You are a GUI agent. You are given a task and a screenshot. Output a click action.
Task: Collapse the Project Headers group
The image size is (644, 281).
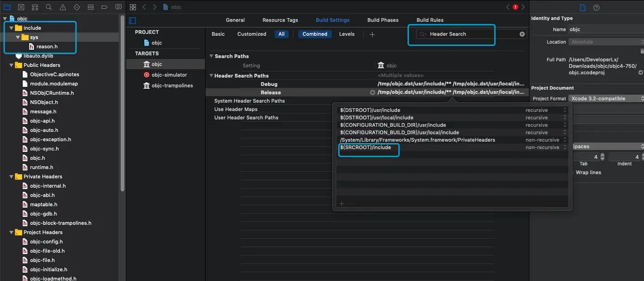12,232
